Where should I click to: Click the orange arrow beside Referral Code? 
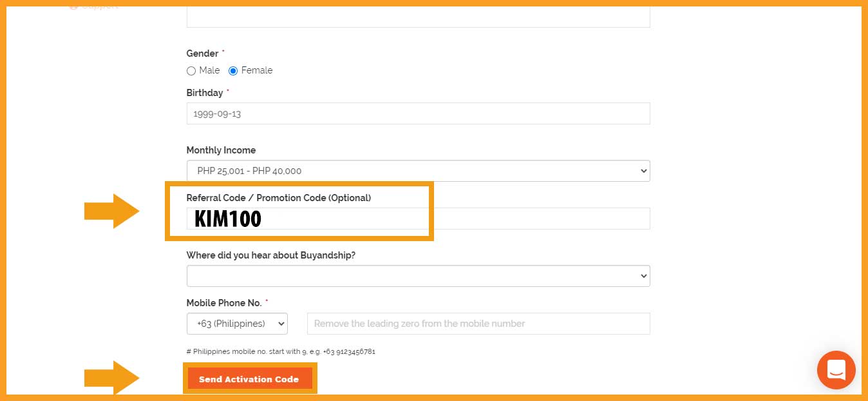point(111,211)
